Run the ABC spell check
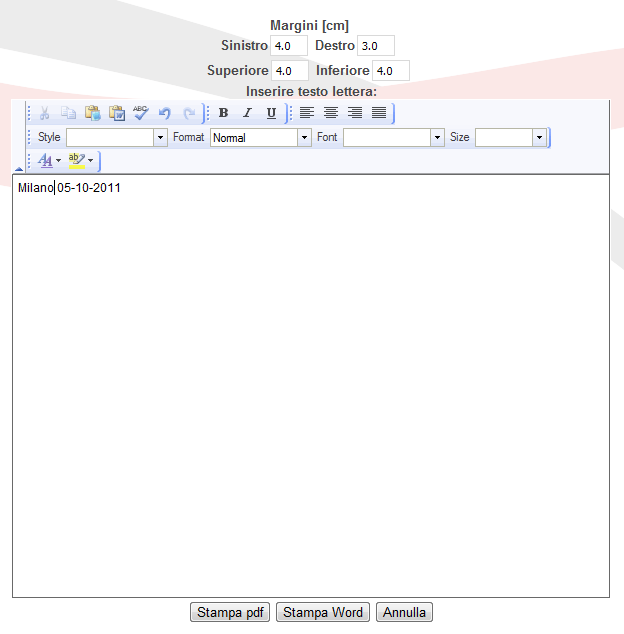Screen dimensions: 624x634 point(141,113)
